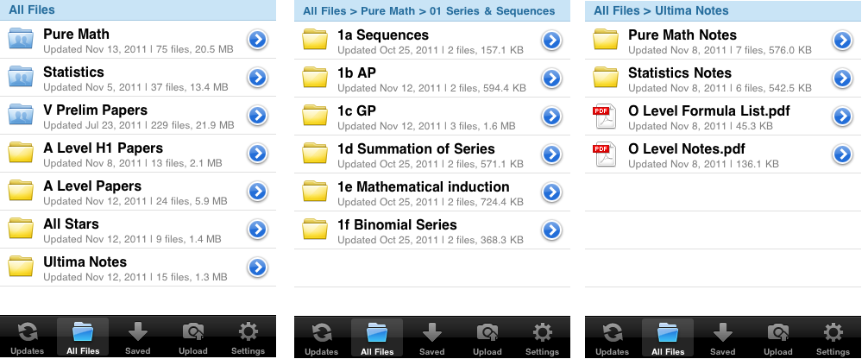Switch to Saved tab on Ultima Notes screen
The height and width of the screenshot is (359, 868).
click(722, 338)
